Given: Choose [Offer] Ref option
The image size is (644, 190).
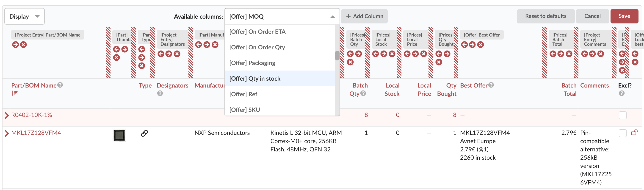Looking at the screenshot, I should pos(280,94).
